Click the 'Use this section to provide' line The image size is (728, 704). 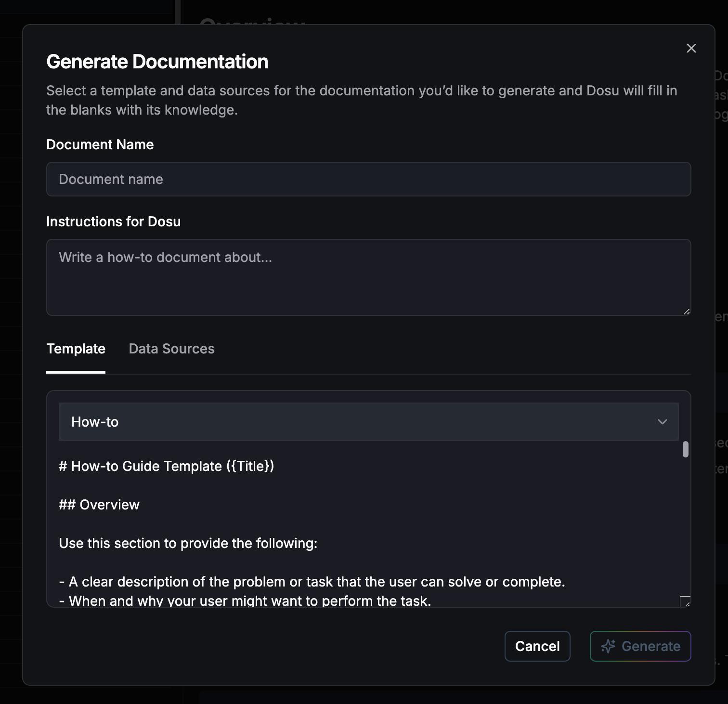[x=188, y=543]
